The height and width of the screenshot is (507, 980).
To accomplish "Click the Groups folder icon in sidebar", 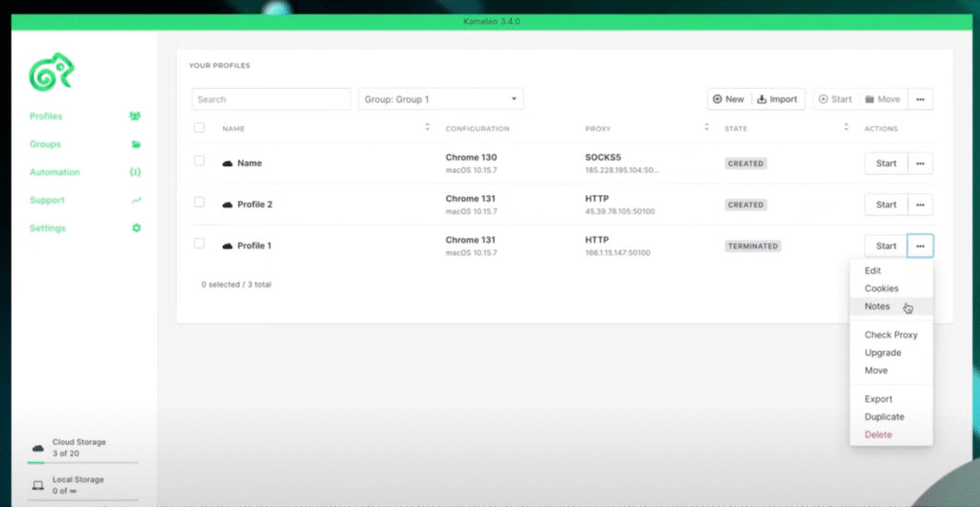I will 136,144.
